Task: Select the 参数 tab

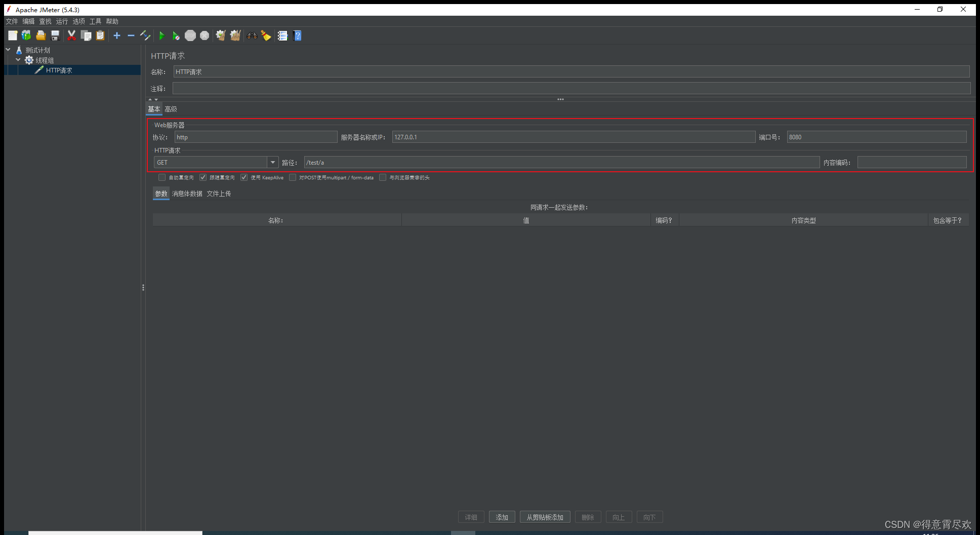Action: click(161, 194)
